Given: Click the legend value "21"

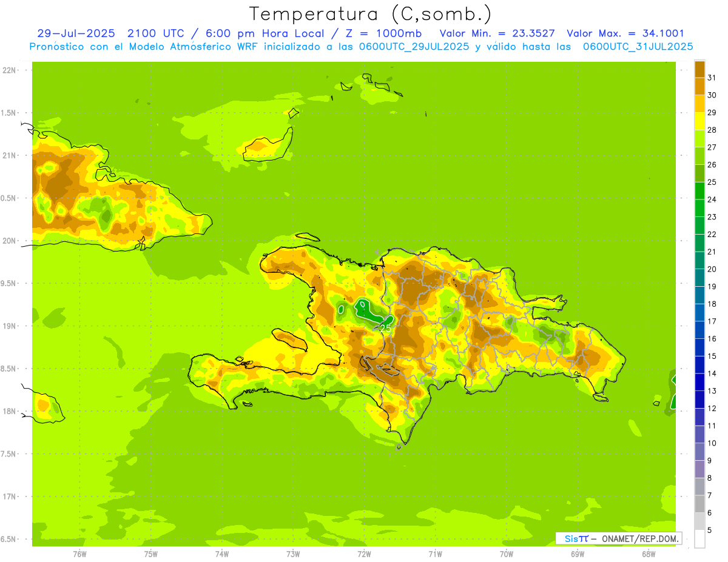Looking at the screenshot, I should (712, 252).
